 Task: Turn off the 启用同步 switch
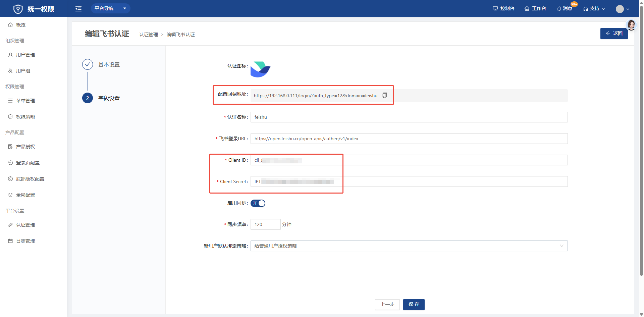tap(258, 203)
